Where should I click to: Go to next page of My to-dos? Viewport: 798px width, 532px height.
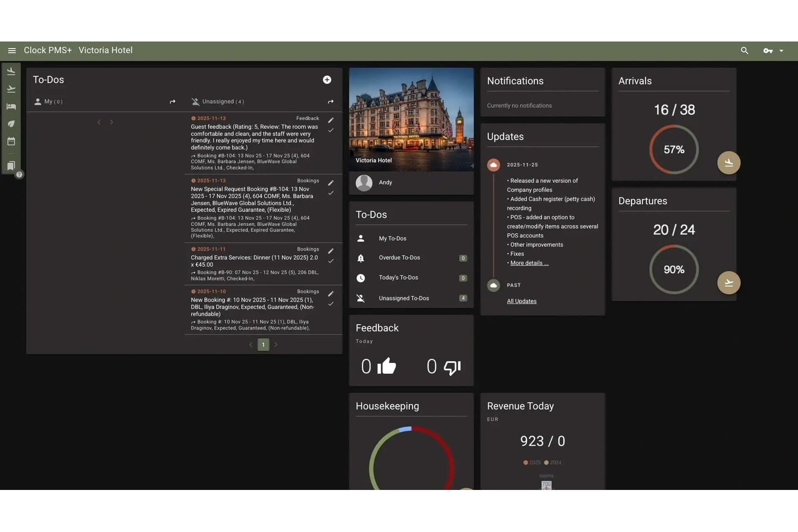[112, 122]
